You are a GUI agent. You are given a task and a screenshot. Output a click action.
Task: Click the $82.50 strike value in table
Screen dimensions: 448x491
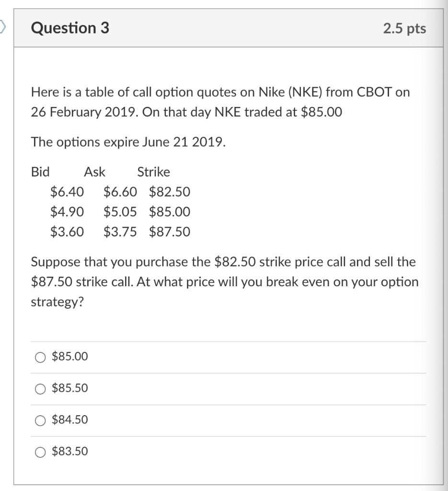[170, 192]
